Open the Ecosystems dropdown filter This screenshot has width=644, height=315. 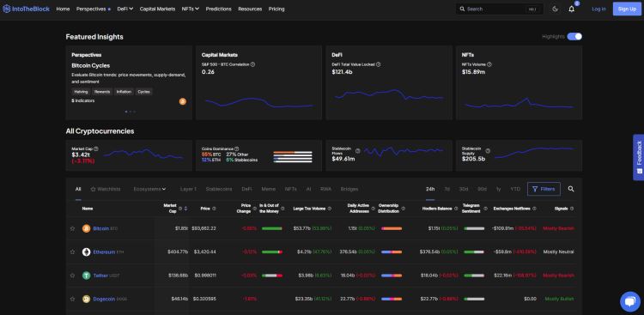149,189
